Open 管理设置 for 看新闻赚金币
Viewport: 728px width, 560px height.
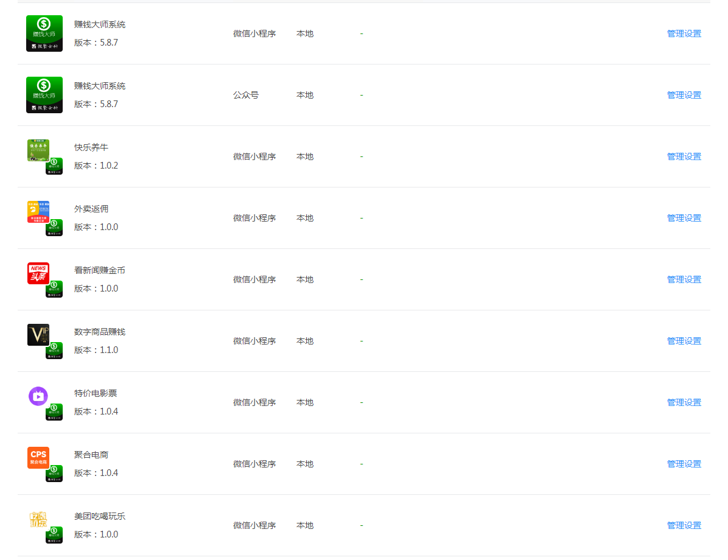(x=683, y=279)
